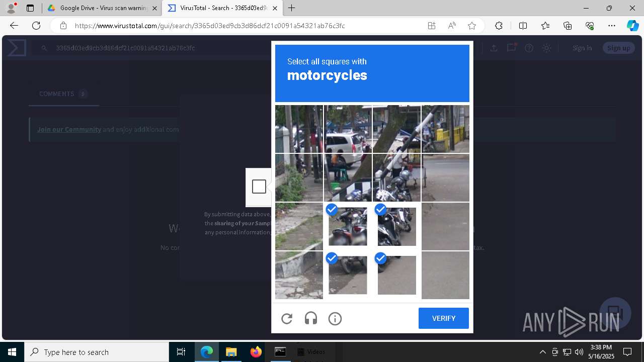Open the captcha help info icon
644x362 pixels.
[335, 318]
